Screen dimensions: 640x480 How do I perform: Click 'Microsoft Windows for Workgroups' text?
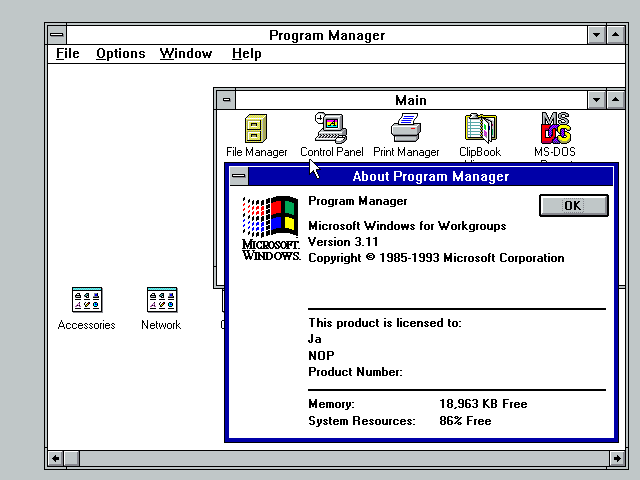click(407, 226)
